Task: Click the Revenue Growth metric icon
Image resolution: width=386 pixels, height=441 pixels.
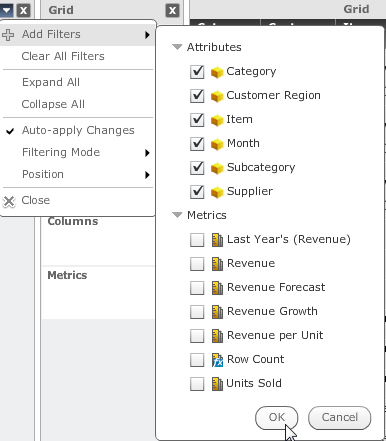Action: click(217, 312)
